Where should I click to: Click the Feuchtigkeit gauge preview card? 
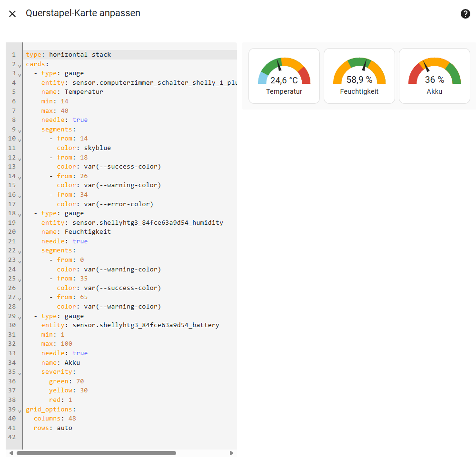[x=359, y=76]
